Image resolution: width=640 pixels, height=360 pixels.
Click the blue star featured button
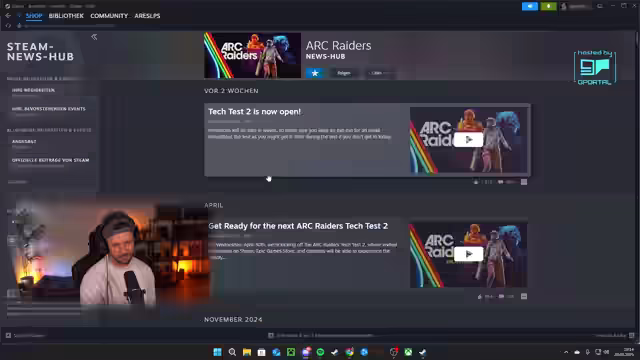tap(315, 73)
